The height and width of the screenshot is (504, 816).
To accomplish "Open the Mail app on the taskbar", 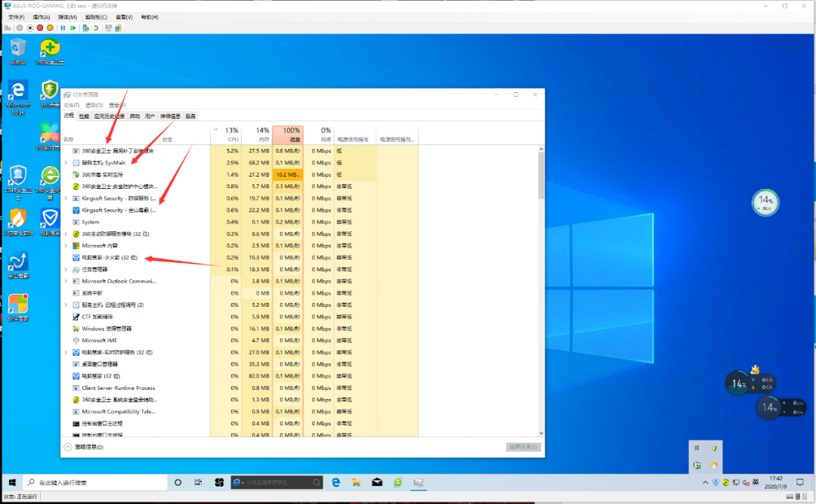I will click(377, 483).
